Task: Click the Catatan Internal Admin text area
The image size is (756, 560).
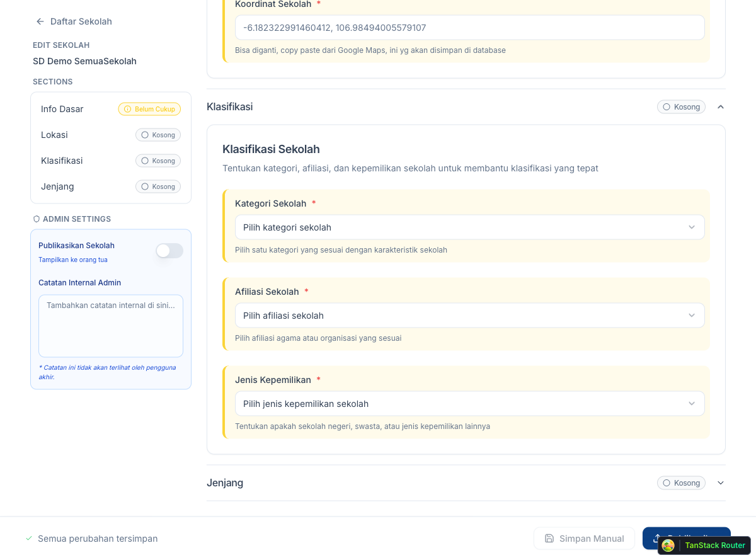Action: (111, 326)
